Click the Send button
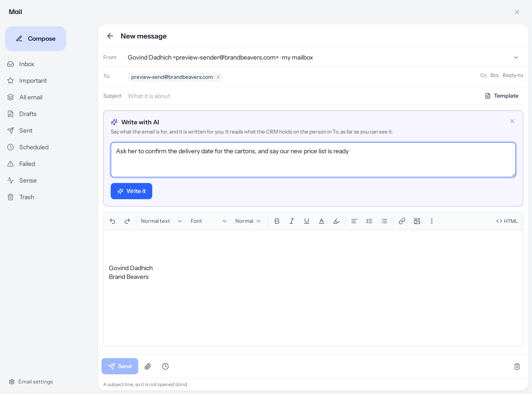 pyautogui.click(x=120, y=366)
